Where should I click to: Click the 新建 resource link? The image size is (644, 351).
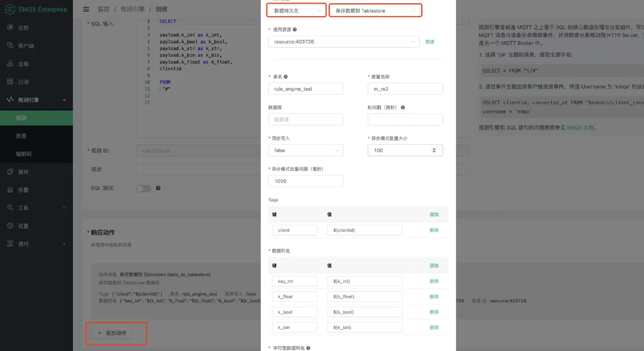coord(430,42)
